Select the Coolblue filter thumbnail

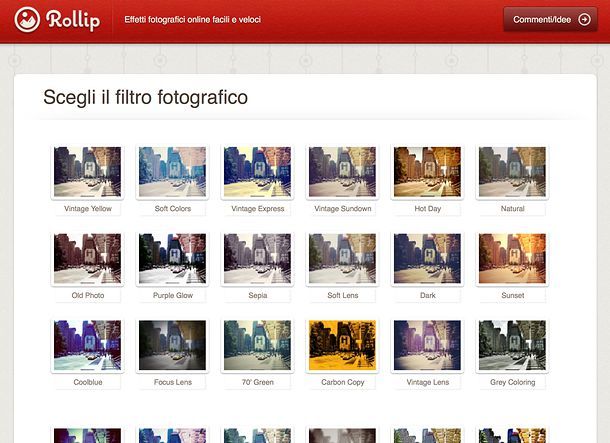pos(88,345)
